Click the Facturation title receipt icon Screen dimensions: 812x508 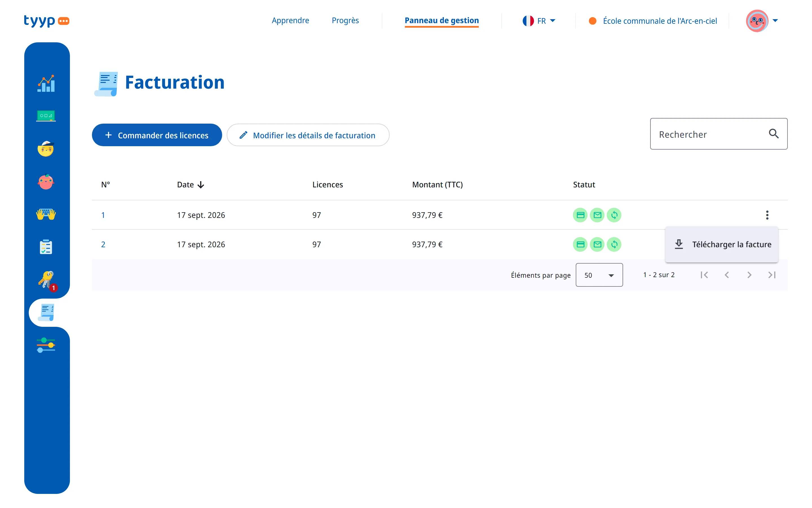pyautogui.click(x=106, y=84)
